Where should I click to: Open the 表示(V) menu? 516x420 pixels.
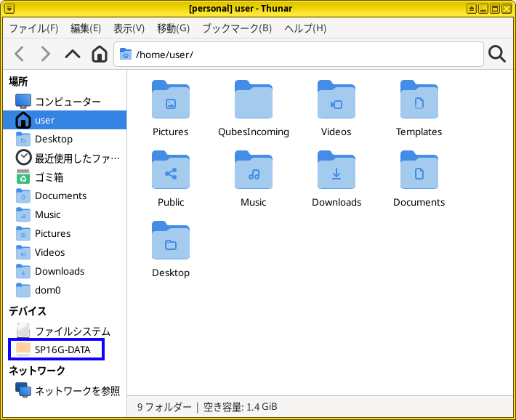[129, 28]
